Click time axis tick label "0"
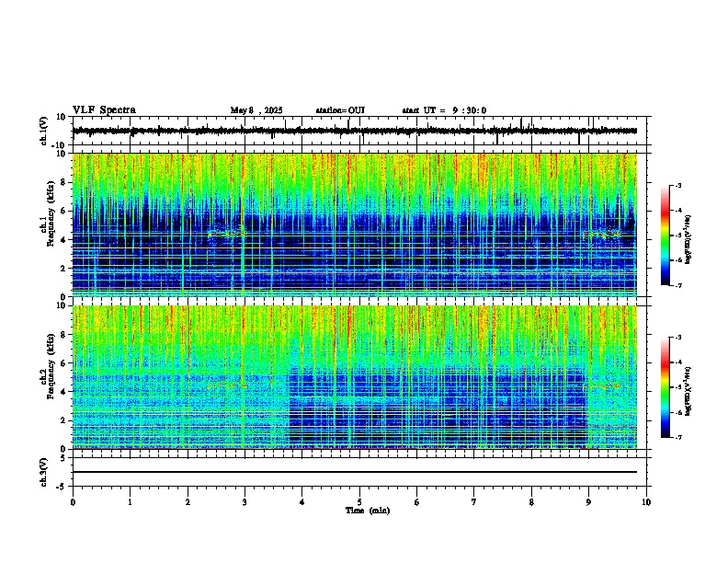The width and height of the screenshot is (728, 563). point(73,502)
